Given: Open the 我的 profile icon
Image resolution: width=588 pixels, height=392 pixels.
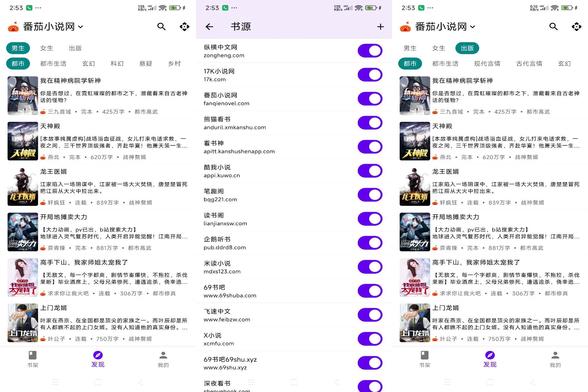Looking at the screenshot, I should pyautogui.click(x=163, y=355).
